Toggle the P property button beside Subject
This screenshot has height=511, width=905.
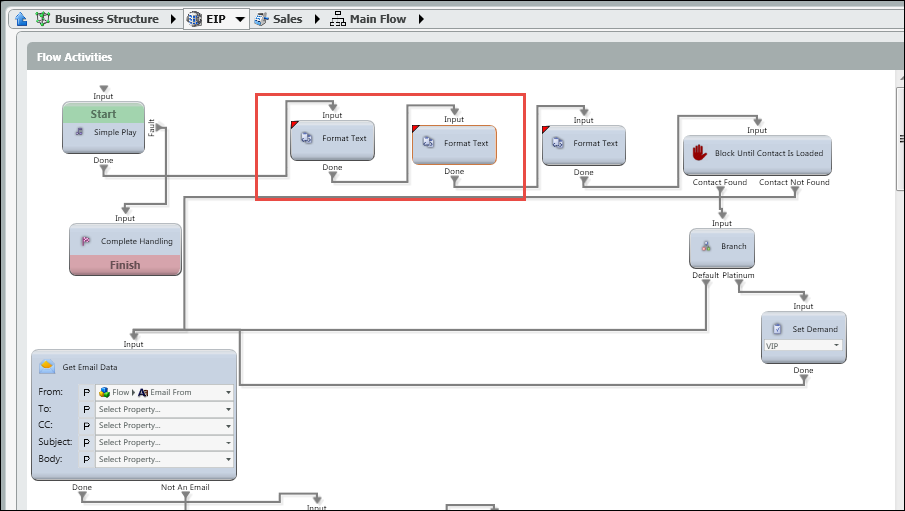[x=86, y=442]
